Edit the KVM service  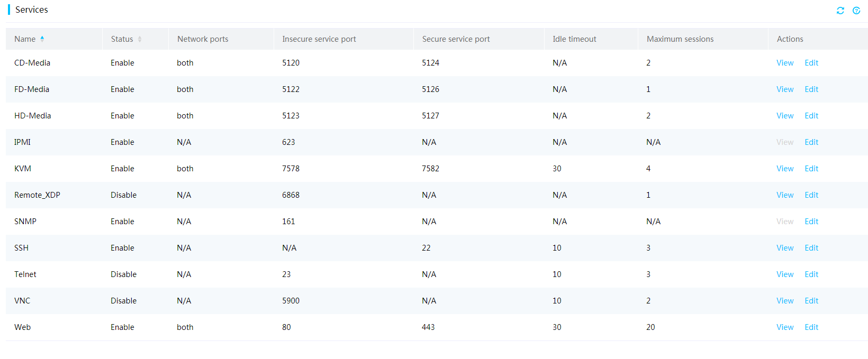(x=811, y=169)
